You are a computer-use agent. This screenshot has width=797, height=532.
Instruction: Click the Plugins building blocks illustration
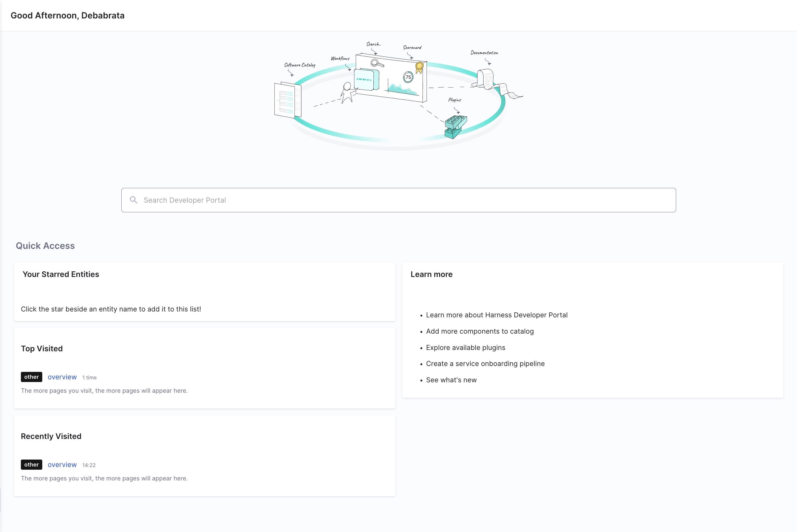(455, 127)
